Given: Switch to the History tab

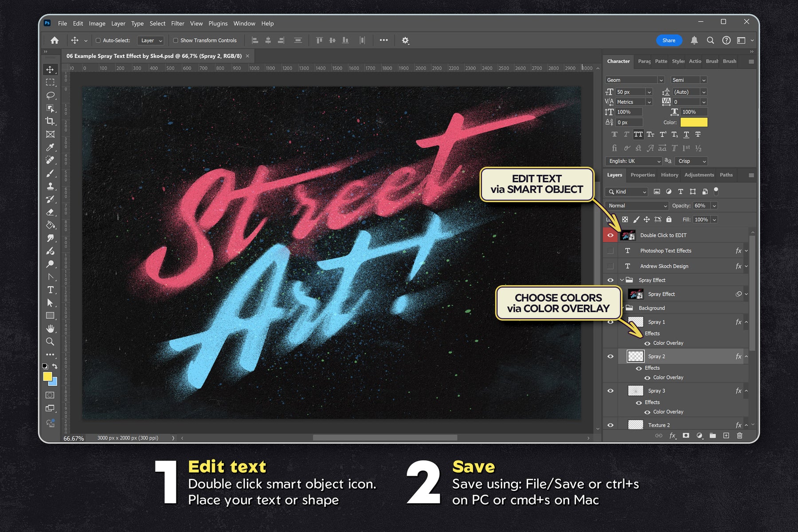Looking at the screenshot, I should click(x=669, y=175).
